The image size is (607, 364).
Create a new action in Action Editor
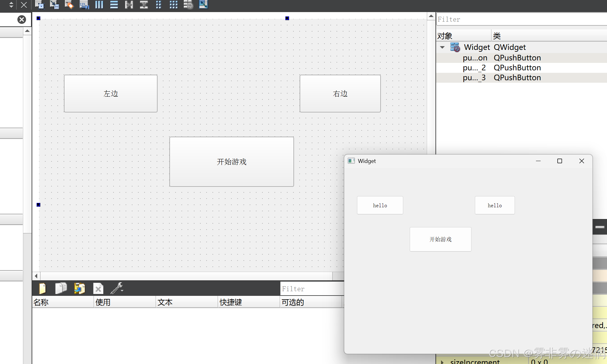coord(42,288)
